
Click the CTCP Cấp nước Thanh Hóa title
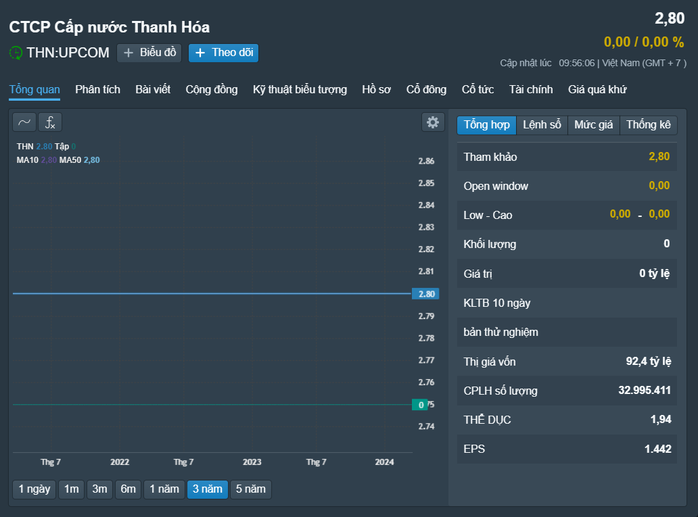pos(109,27)
